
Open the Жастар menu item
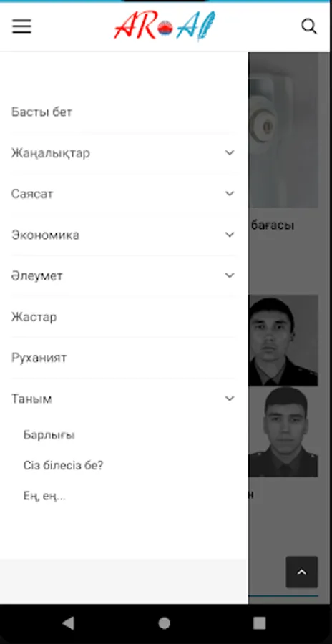point(34,317)
